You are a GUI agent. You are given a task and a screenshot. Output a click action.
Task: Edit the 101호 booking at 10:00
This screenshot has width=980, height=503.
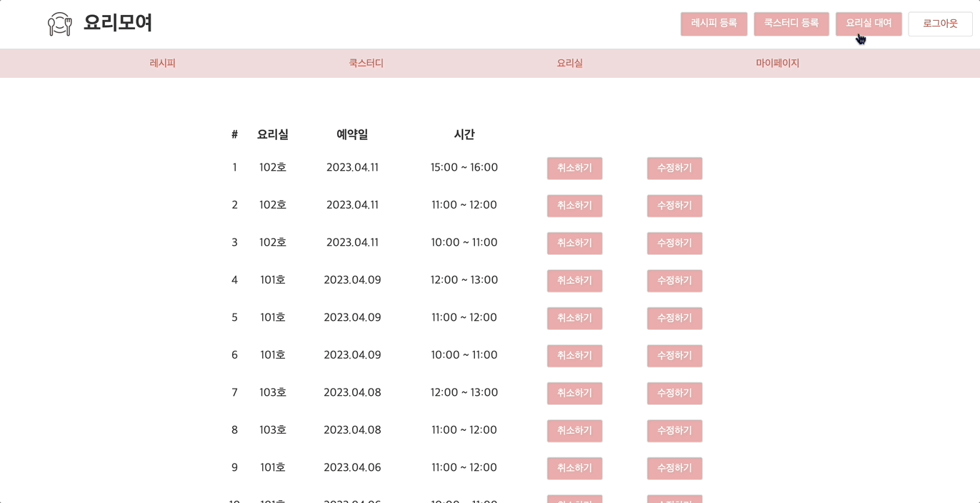tap(674, 356)
